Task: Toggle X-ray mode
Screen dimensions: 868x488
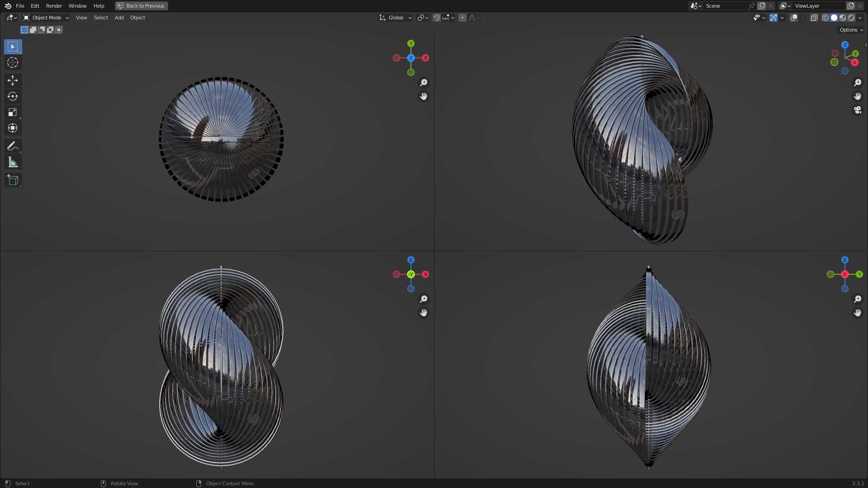Action: 814,18
